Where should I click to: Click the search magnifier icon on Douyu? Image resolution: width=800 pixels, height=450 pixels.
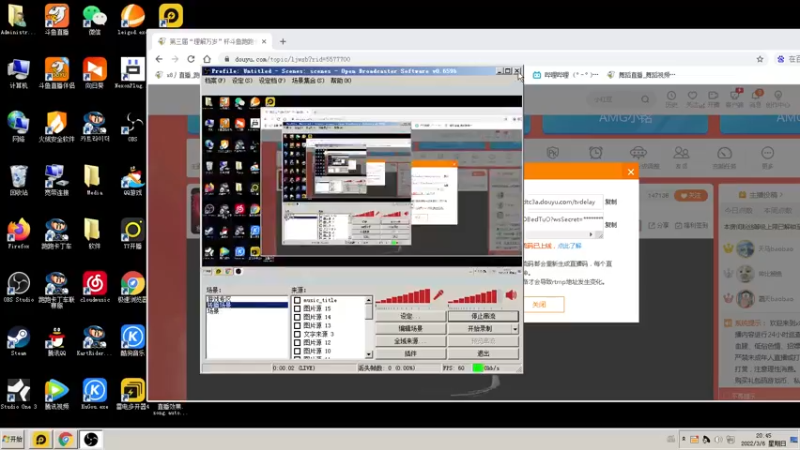[x=645, y=99]
